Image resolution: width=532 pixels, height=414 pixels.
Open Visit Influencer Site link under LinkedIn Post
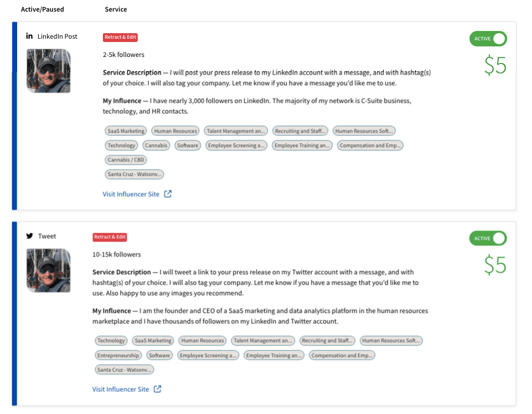tap(131, 194)
